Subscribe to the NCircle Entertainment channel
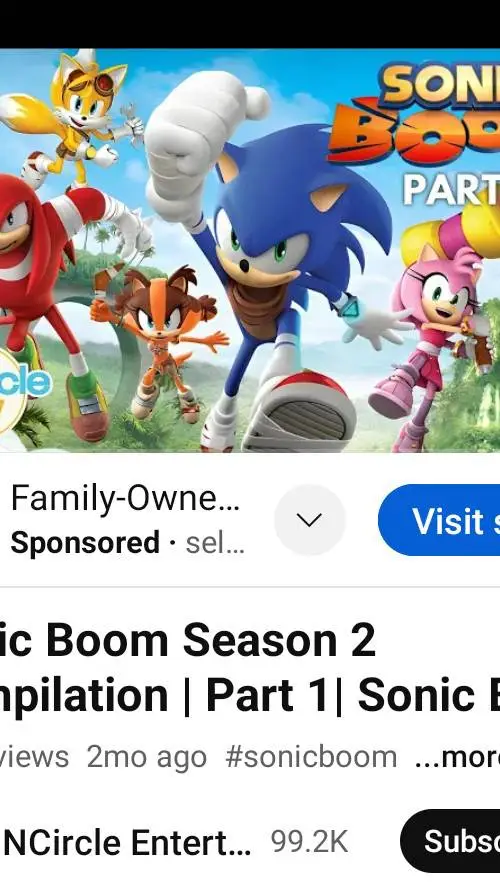500x890 pixels. click(450, 841)
